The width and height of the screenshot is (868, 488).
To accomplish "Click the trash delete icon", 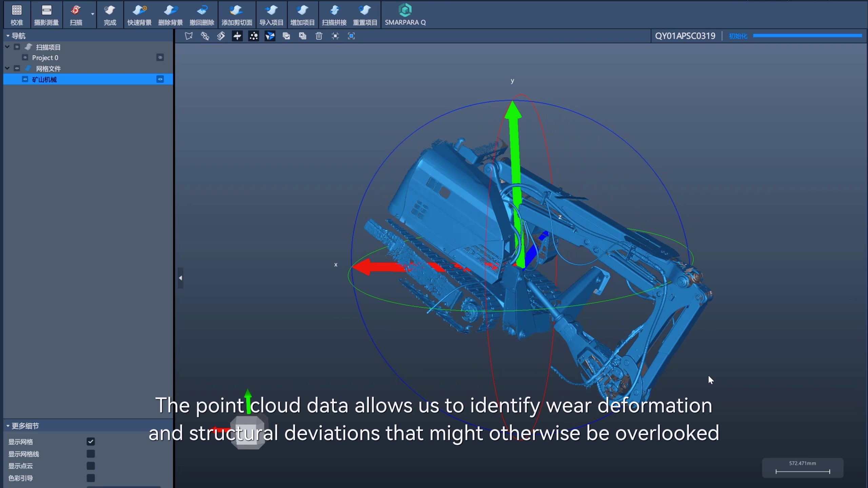I will (x=319, y=36).
